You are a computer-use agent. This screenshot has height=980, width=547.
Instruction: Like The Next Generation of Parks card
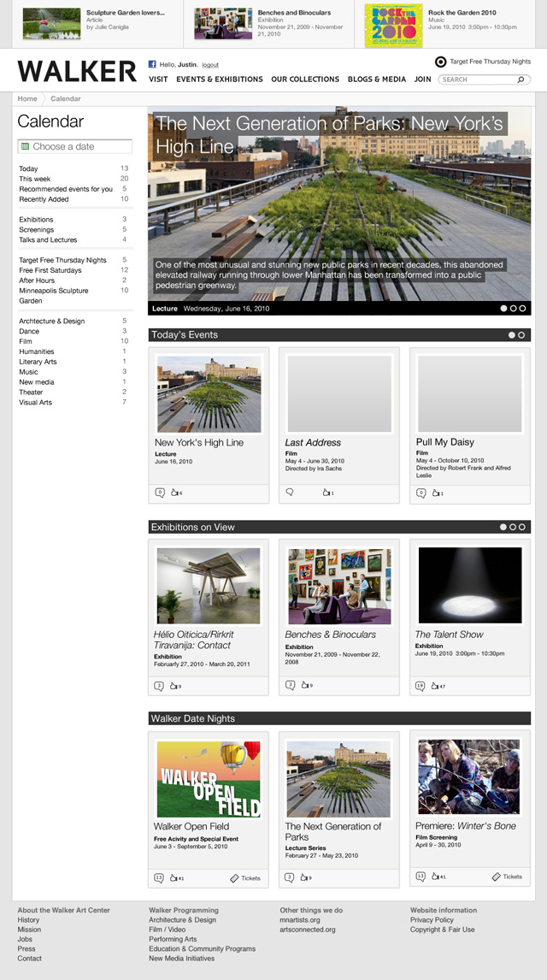305,877
